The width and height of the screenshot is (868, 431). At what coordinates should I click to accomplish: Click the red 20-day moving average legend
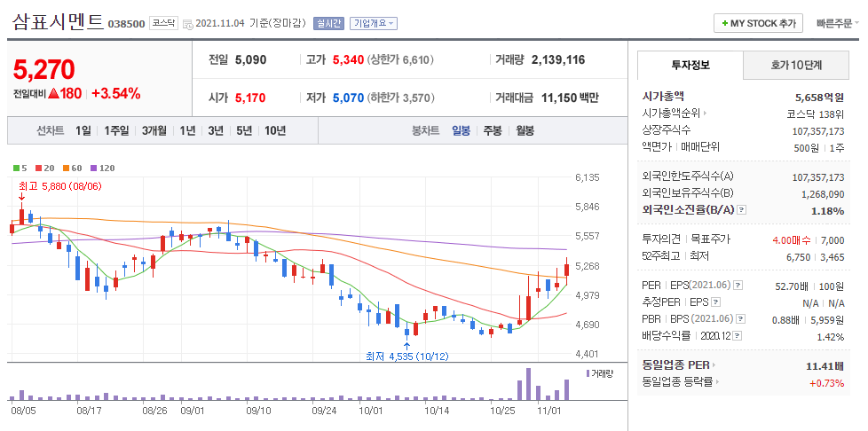click(45, 168)
